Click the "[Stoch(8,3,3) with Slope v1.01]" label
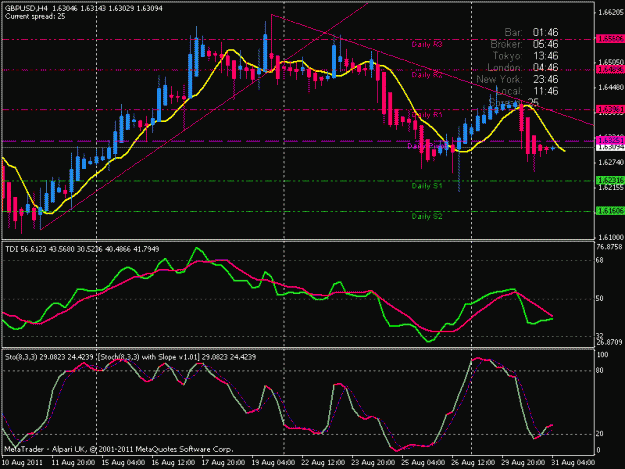Image resolution: width=625 pixels, height=469 pixels. [148, 357]
